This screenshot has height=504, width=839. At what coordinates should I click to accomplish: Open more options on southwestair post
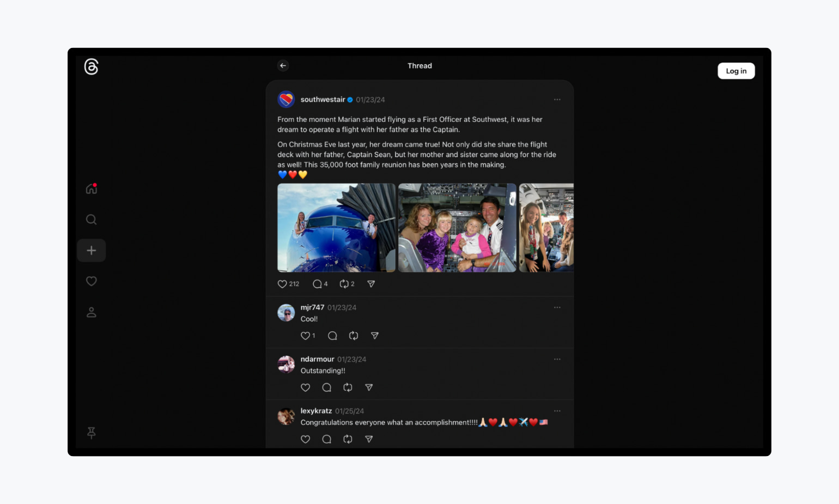(557, 100)
